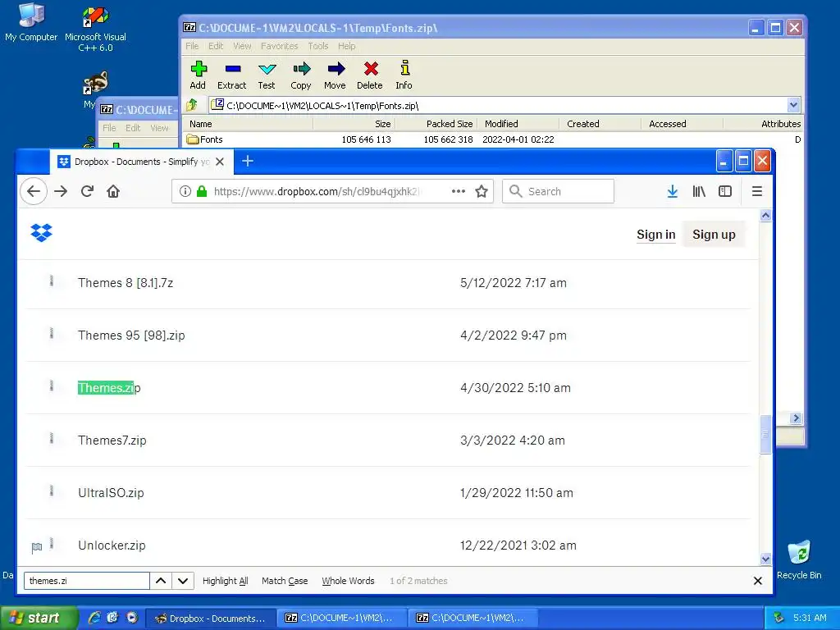Click the red Delete icon in 7-Zip
Screen dimensions: 840x630
tap(370, 75)
